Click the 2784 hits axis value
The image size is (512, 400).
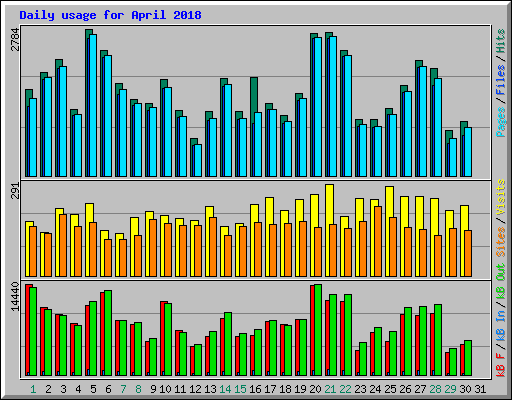click(16, 40)
